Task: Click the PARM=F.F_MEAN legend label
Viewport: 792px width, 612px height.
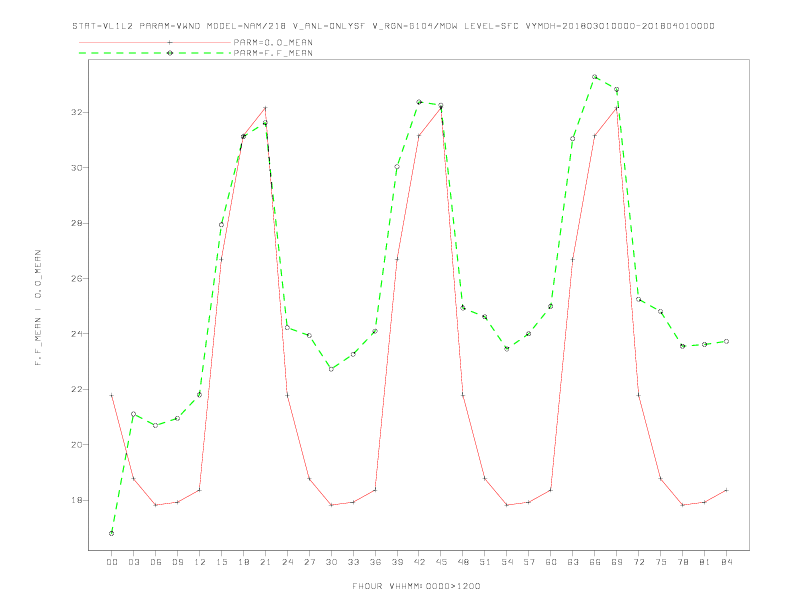Action: [273, 53]
